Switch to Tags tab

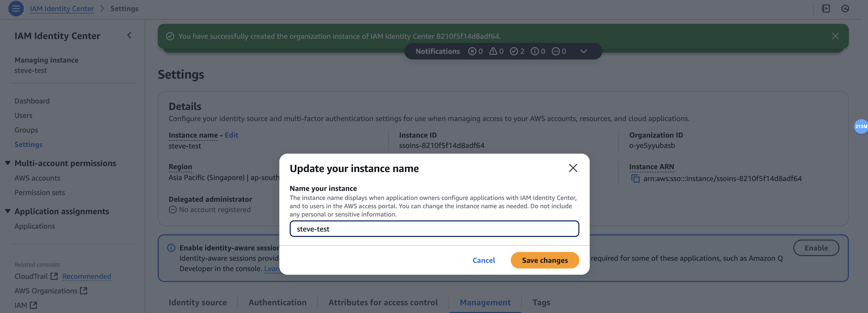pos(541,303)
